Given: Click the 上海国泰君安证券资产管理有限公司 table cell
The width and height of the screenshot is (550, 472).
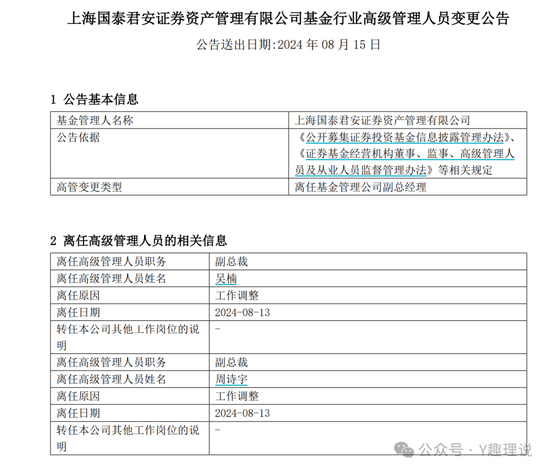Looking at the screenshot, I should tap(407, 120).
